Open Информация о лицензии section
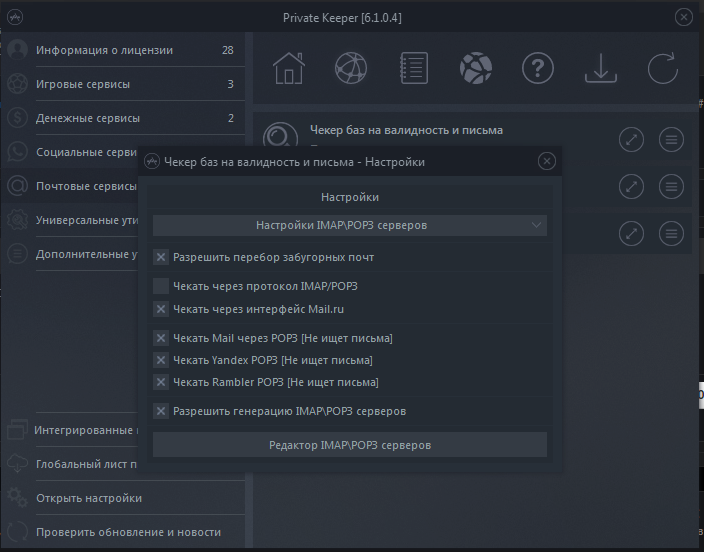 (x=120, y=50)
